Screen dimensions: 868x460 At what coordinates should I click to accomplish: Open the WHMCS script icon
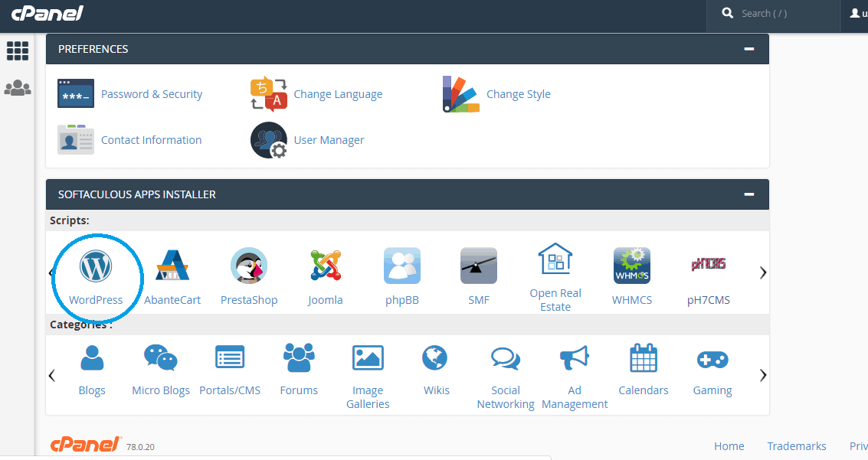632,266
